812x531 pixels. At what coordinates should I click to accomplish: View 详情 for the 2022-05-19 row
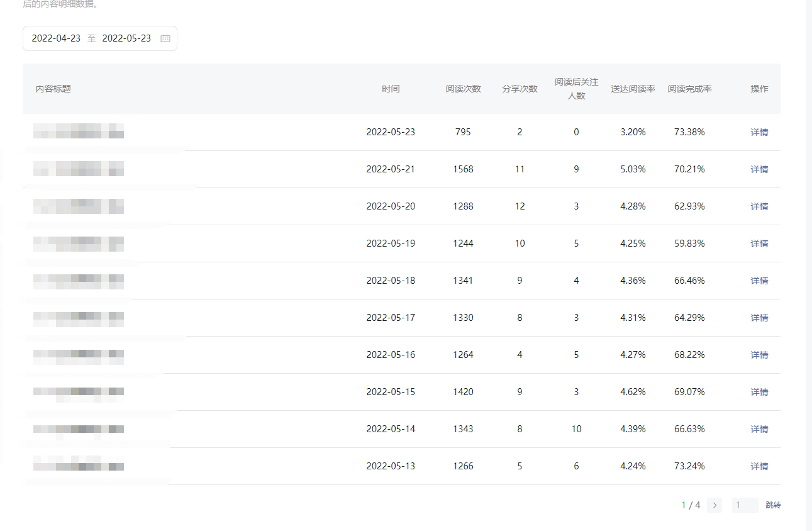click(759, 243)
